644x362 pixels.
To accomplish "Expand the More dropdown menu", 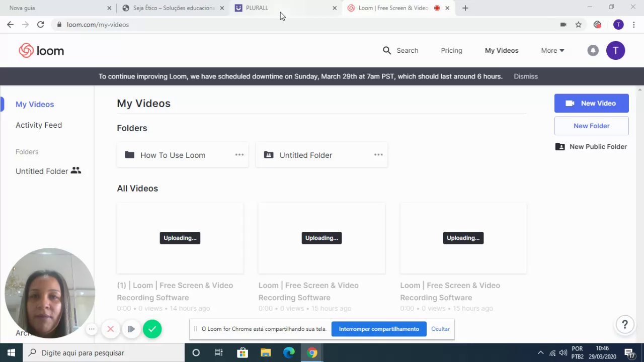I will point(552,50).
